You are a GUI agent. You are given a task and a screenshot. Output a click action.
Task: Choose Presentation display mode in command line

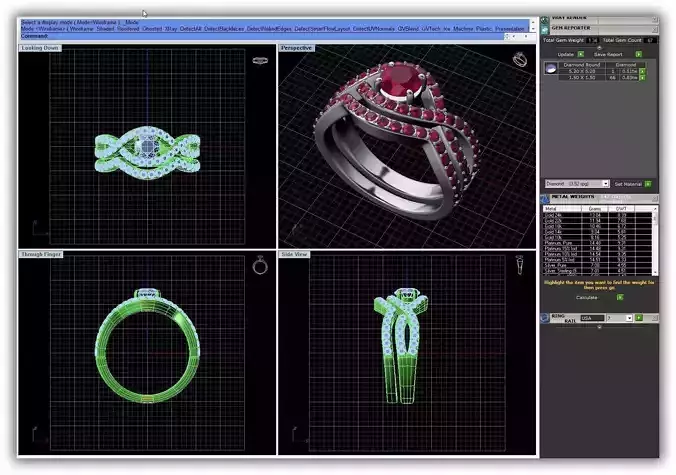(510, 28)
